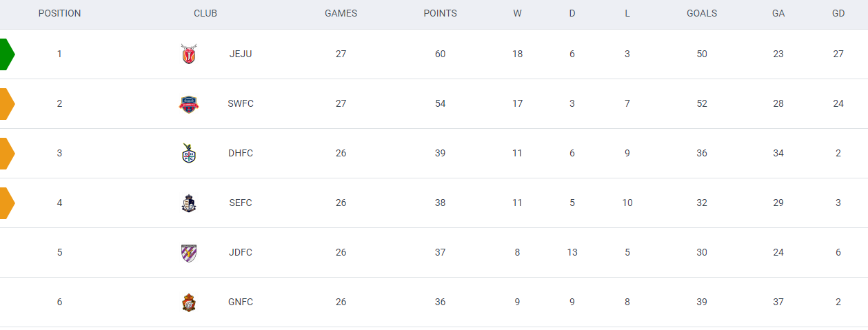Screen dimensions: 868x330
Task: Sort table by POINTS column header
Action: tap(440, 13)
